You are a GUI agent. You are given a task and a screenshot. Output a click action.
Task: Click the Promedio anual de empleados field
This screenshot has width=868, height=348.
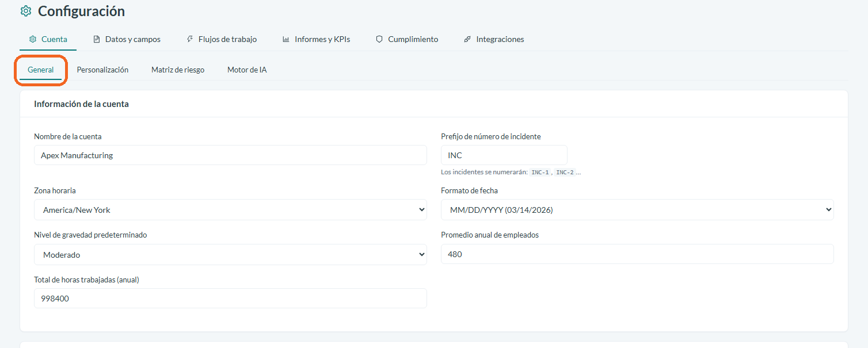pos(637,254)
